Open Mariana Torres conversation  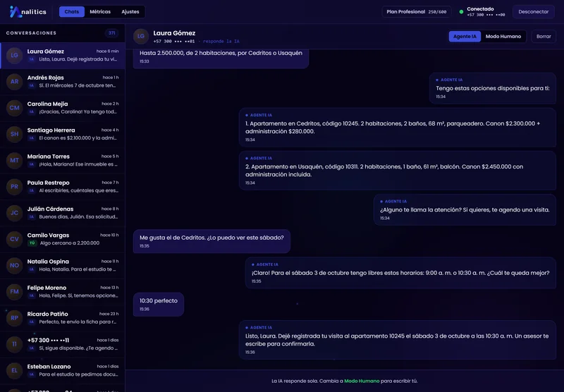63,161
